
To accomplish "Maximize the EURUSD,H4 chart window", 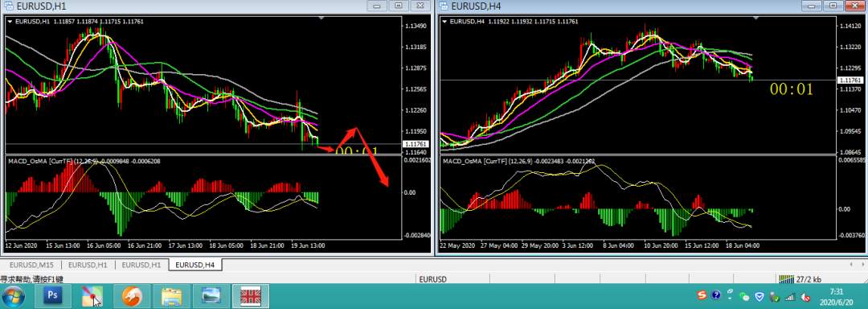I will 833,6.
